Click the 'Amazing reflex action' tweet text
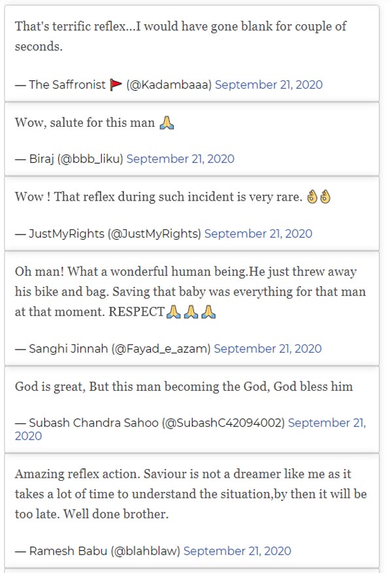The image size is (392, 573). point(191,493)
